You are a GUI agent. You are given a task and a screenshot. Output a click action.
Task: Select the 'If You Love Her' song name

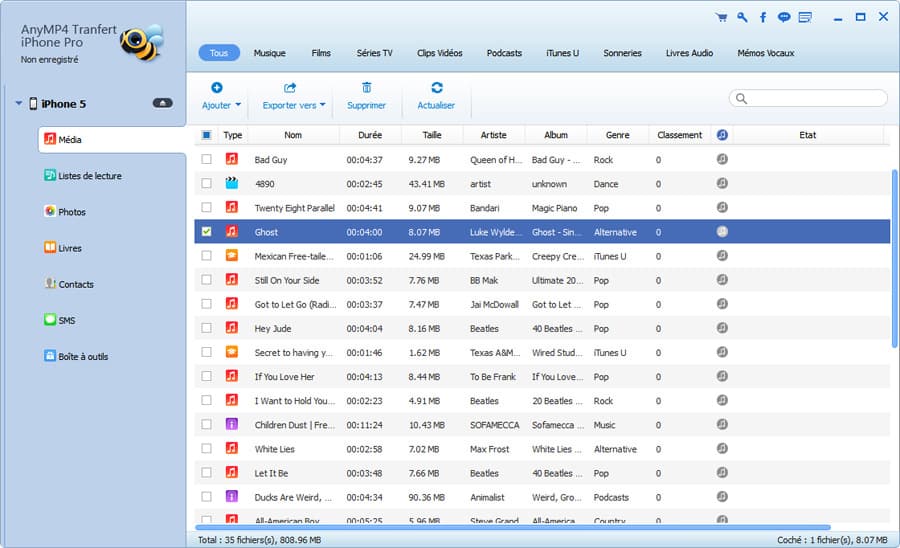click(x=284, y=376)
